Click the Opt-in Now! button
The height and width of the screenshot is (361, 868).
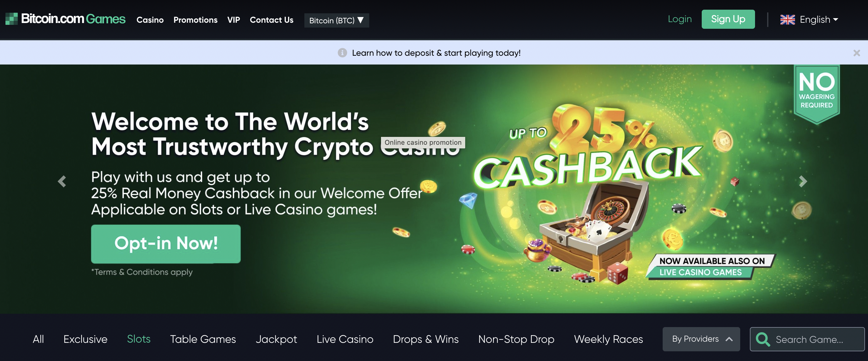coord(166,244)
